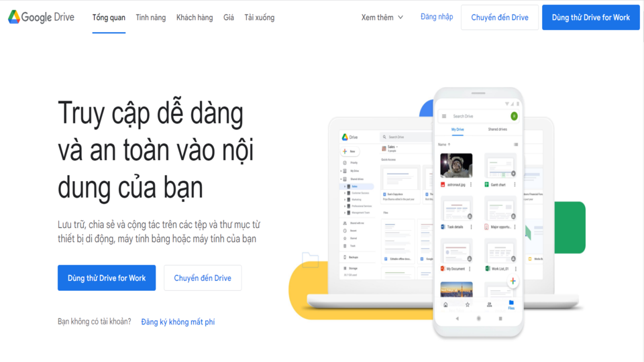Click the New button in laptop mockup
Viewport: 644px width, 362px height.
pos(350,152)
